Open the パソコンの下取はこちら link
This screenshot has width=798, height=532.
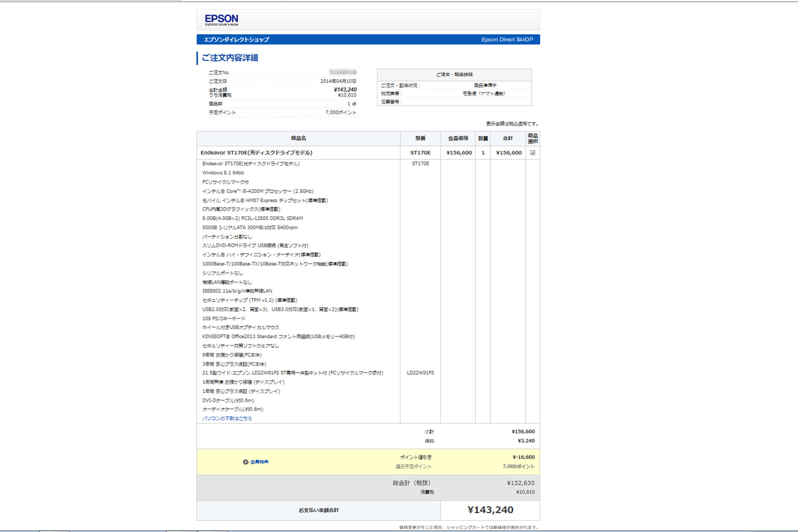227,419
